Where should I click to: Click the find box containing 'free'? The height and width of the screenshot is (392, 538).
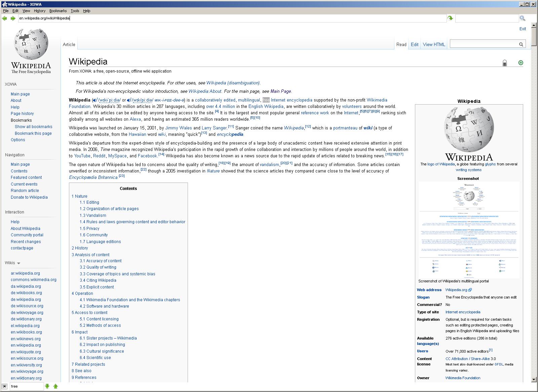[x=27, y=386]
